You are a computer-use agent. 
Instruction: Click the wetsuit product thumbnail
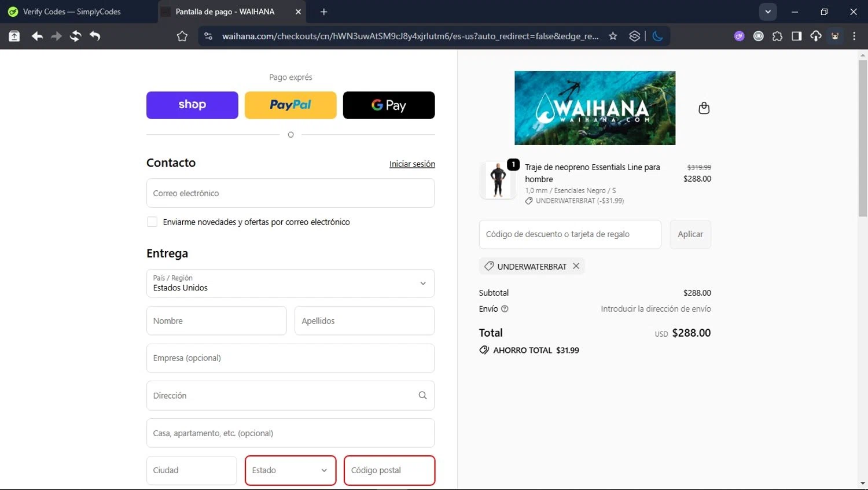click(x=498, y=180)
